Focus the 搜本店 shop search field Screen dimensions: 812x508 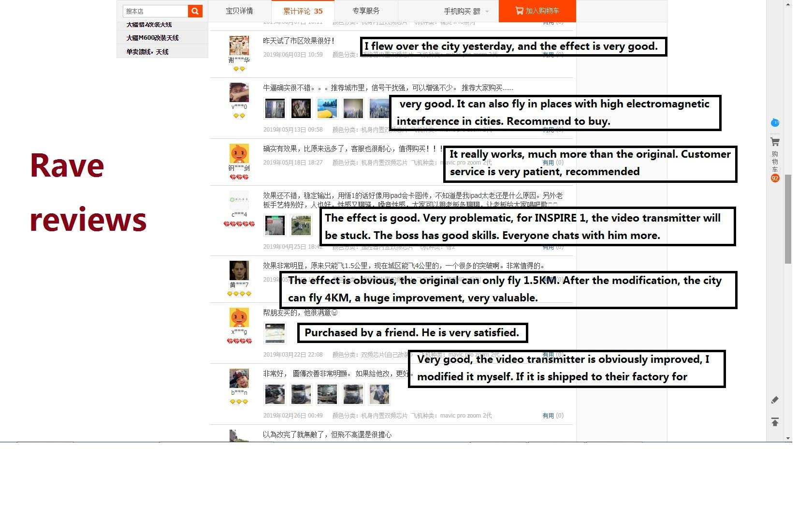tap(156, 11)
